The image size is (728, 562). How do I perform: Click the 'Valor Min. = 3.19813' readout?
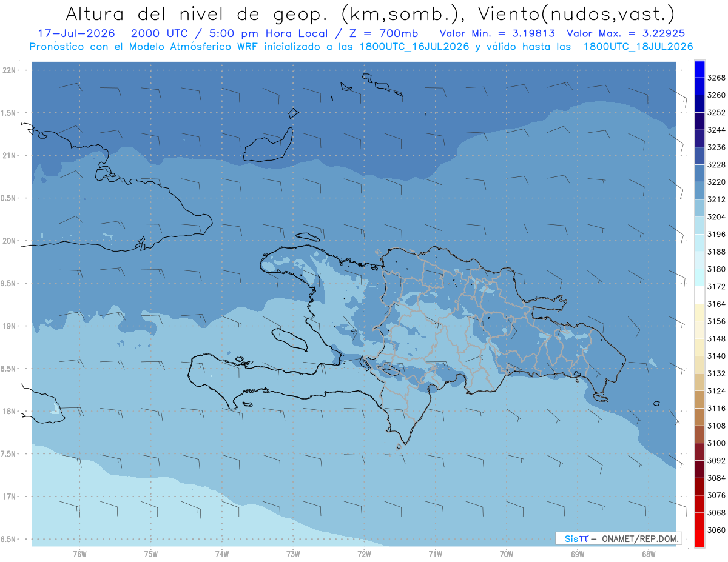coord(497,33)
